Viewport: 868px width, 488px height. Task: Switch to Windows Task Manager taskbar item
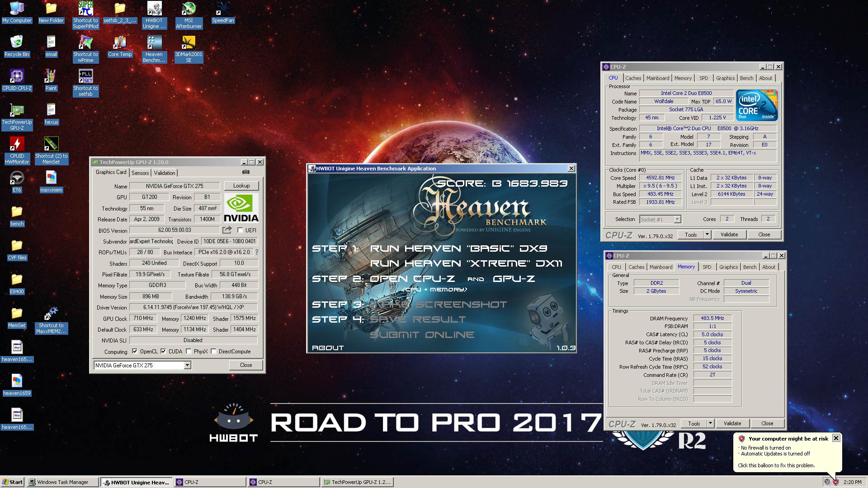[62, 482]
